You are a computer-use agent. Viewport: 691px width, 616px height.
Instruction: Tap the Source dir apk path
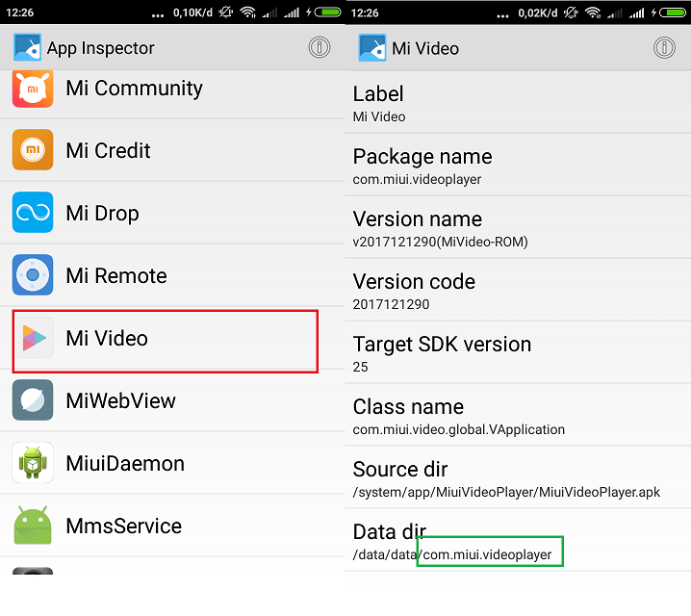(x=506, y=492)
